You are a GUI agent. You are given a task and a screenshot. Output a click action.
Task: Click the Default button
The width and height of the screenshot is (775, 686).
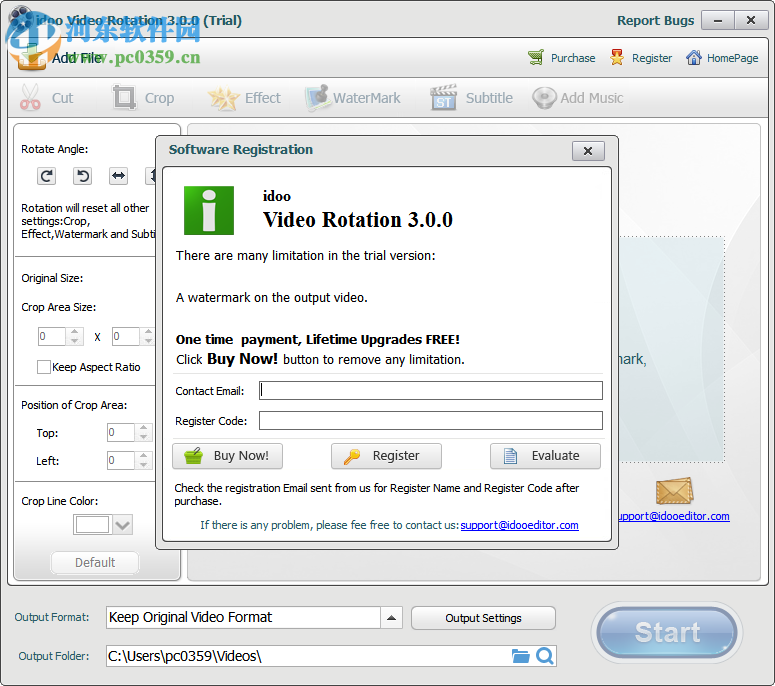[x=95, y=562]
